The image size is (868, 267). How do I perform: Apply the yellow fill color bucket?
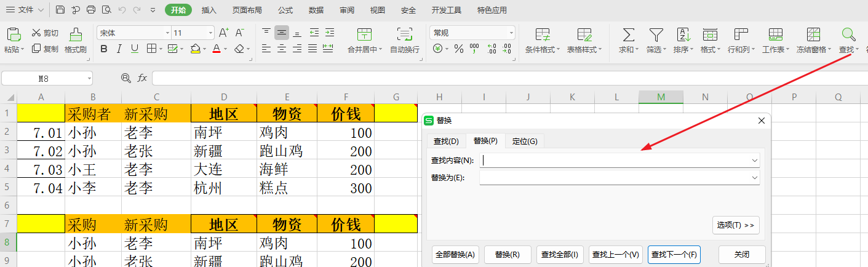[195, 49]
